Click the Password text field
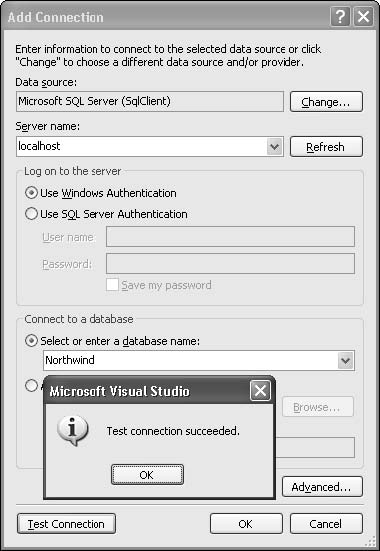The image size is (380, 551). pyautogui.click(x=230, y=264)
